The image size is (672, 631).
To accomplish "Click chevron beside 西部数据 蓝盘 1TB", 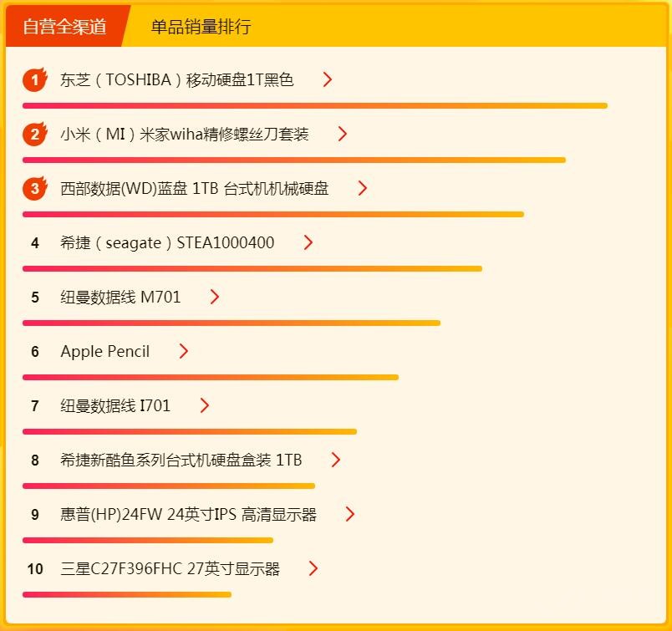I will click(x=362, y=188).
